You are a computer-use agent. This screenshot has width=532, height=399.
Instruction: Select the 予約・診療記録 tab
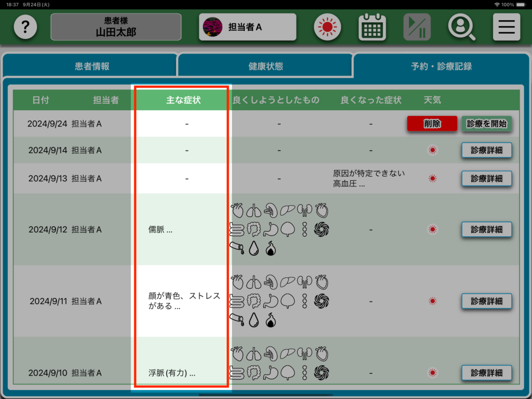pos(441,66)
